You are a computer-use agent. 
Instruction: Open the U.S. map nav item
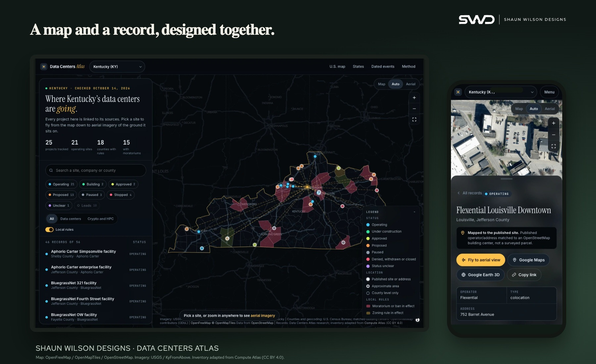(337, 67)
